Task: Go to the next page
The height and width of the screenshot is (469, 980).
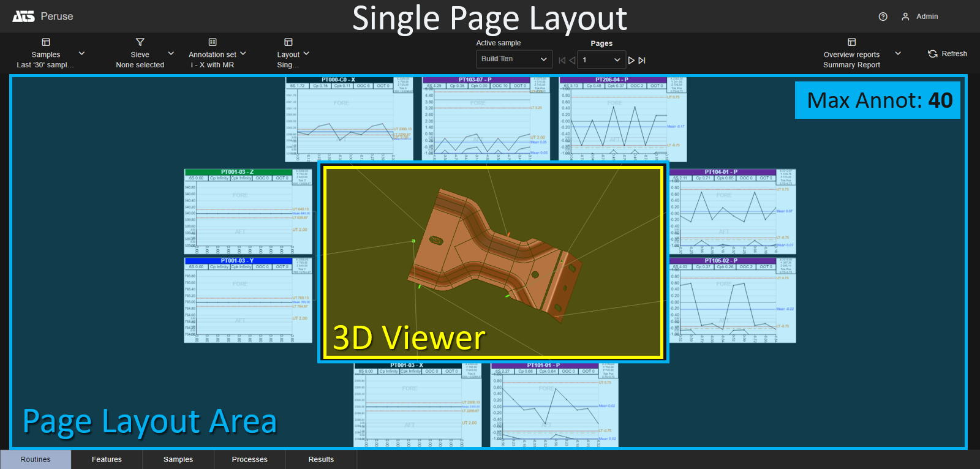Action: [x=631, y=60]
